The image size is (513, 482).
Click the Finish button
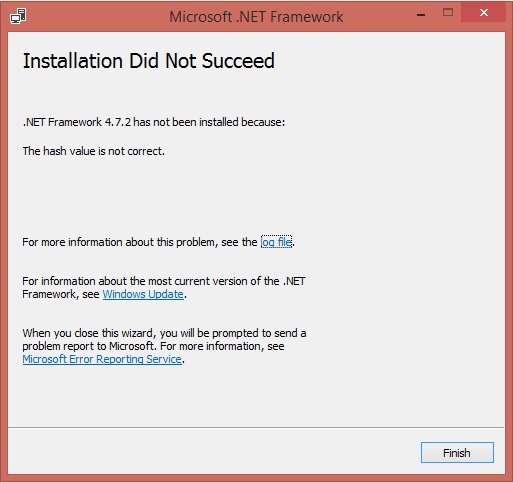click(457, 453)
